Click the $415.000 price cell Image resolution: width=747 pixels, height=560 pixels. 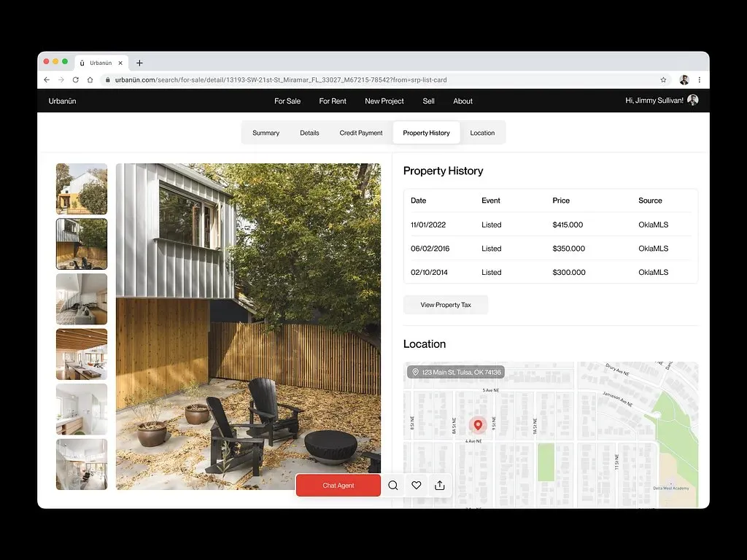coord(568,225)
